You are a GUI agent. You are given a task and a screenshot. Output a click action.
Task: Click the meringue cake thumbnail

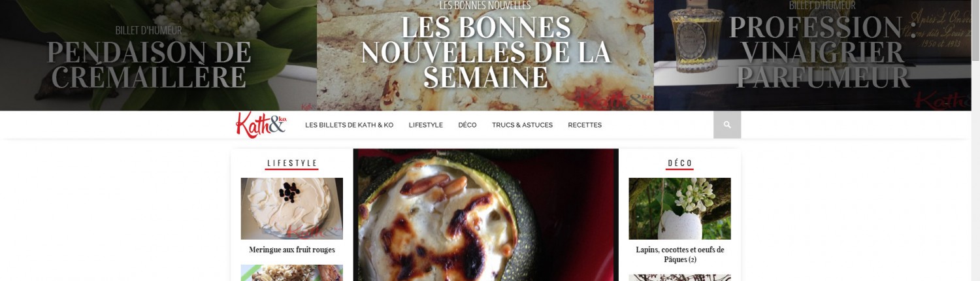pyautogui.click(x=292, y=208)
